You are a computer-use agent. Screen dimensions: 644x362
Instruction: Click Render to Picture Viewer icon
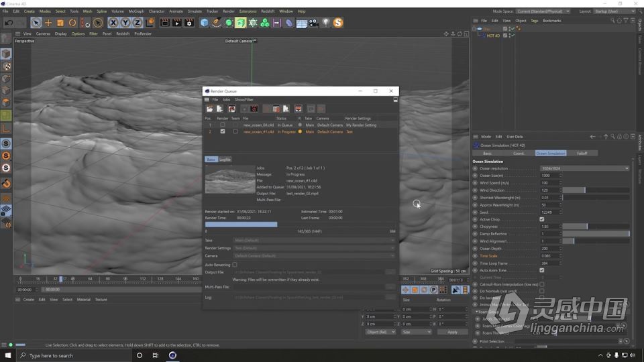177,23
